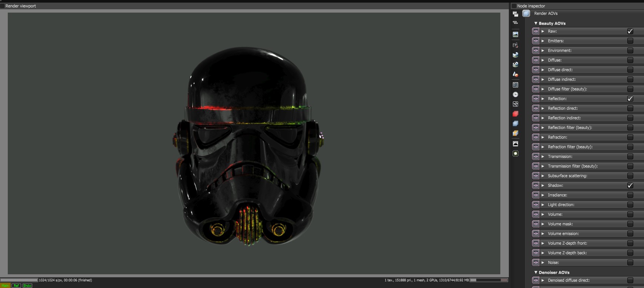Click the kernel icon below the clock icon
The height and width of the screenshot is (288, 644).
coord(515,104)
